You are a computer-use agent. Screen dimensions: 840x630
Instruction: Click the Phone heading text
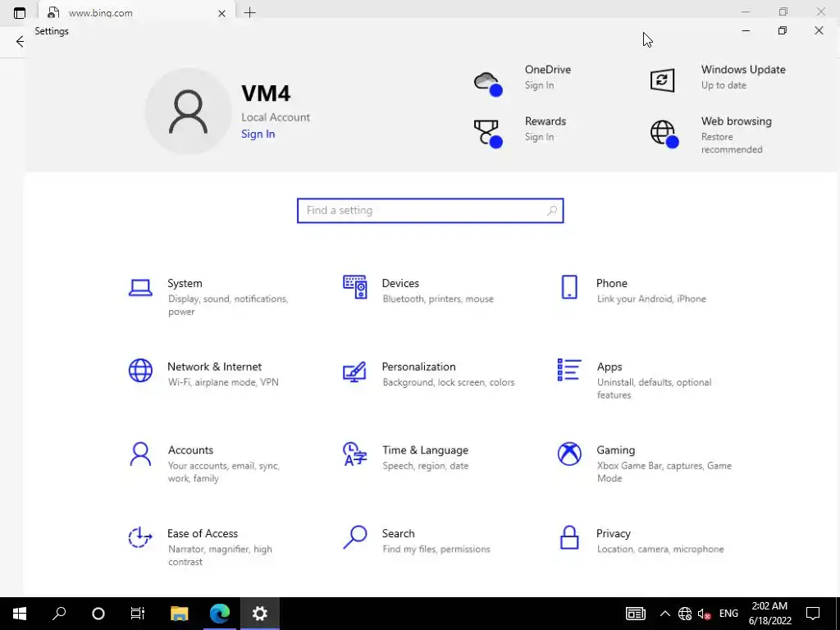tap(612, 283)
